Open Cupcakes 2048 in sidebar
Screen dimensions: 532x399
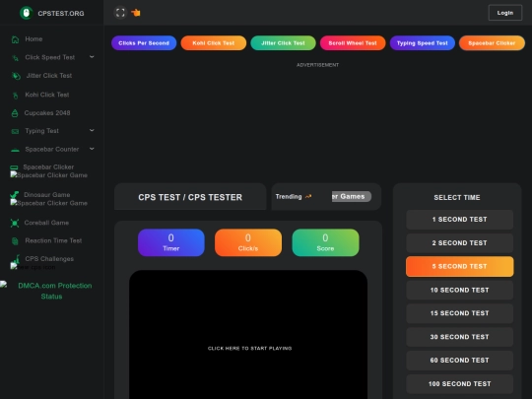(x=47, y=113)
